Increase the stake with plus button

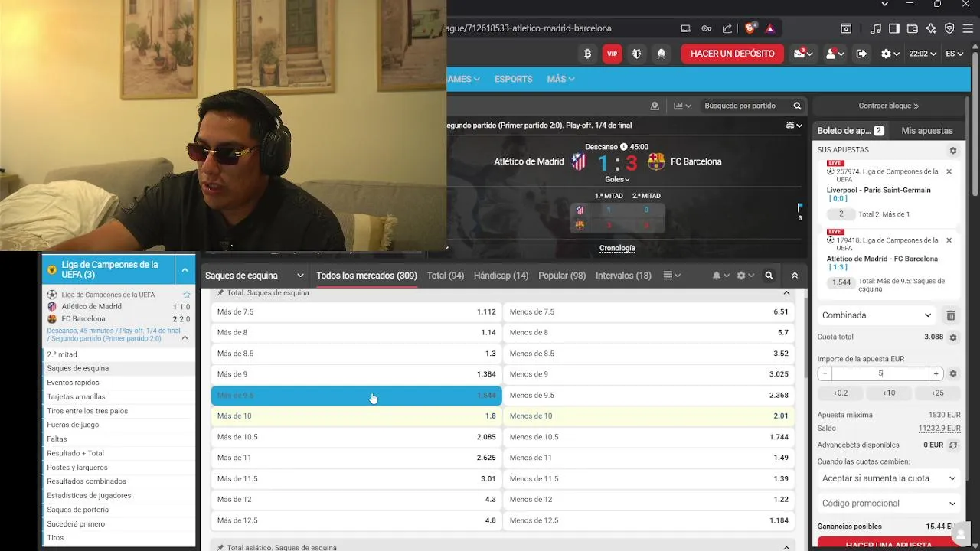(936, 373)
